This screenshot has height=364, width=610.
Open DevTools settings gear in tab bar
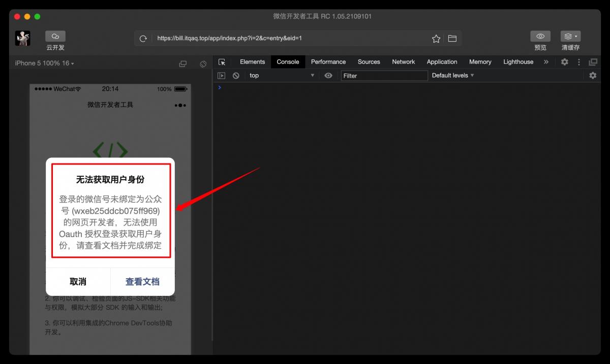(x=565, y=62)
